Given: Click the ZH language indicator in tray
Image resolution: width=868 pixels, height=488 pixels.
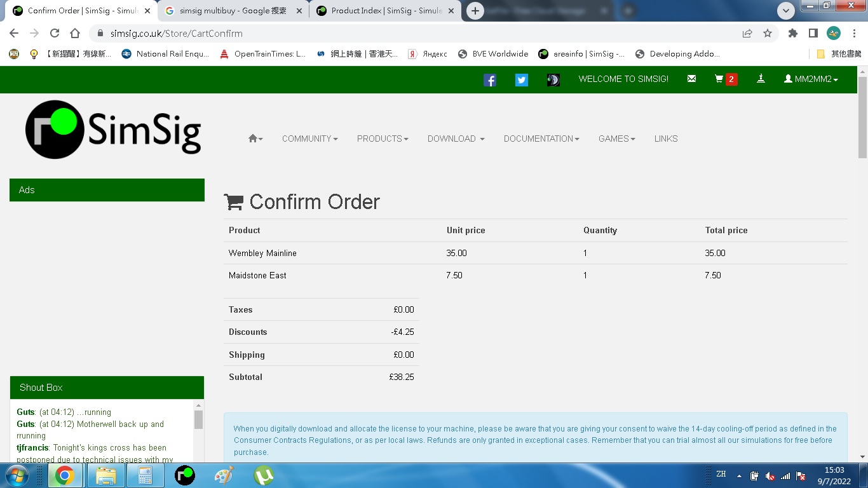Looking at the screenshot, I should click(721, 474).
